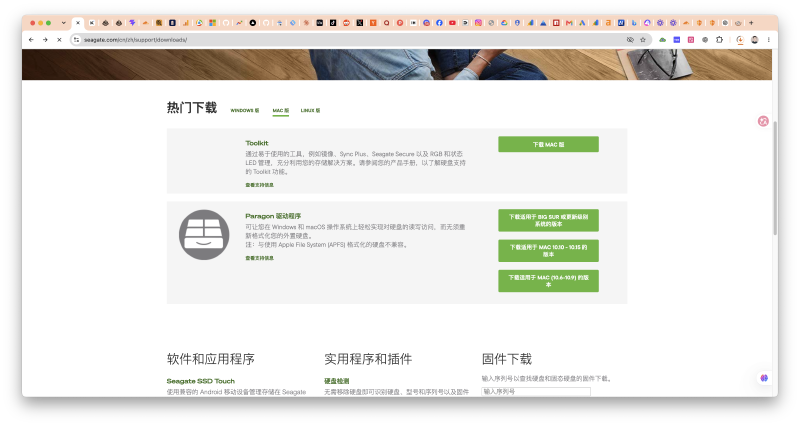
Task: Switch to the Bing tab
Action: pos(634,23)
